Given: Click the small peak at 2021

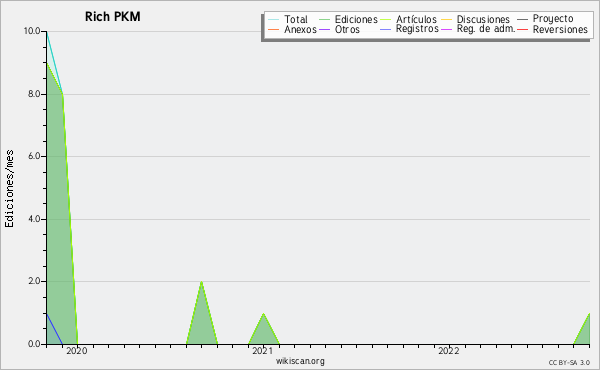Looking at the screenshot, I should click(263, 314).
